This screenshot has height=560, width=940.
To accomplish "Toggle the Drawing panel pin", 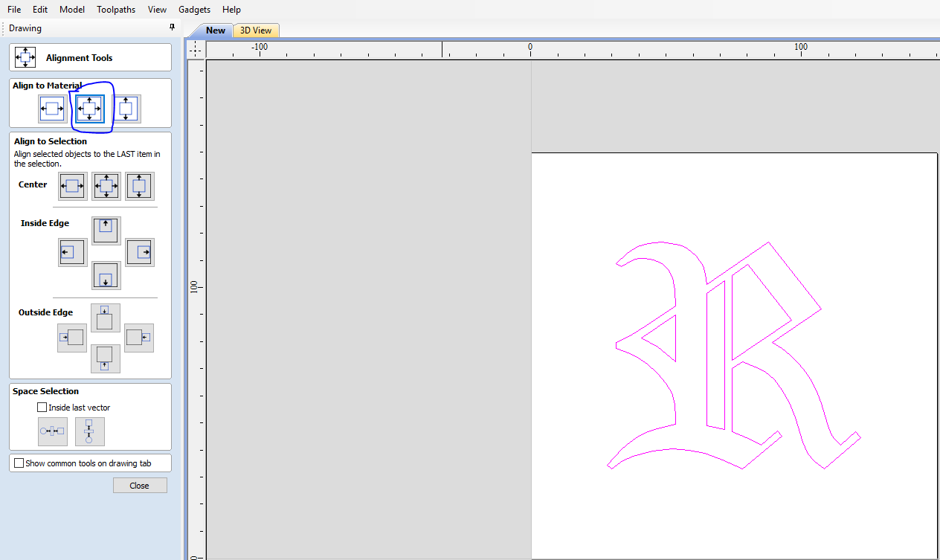I will coord(172,27).
